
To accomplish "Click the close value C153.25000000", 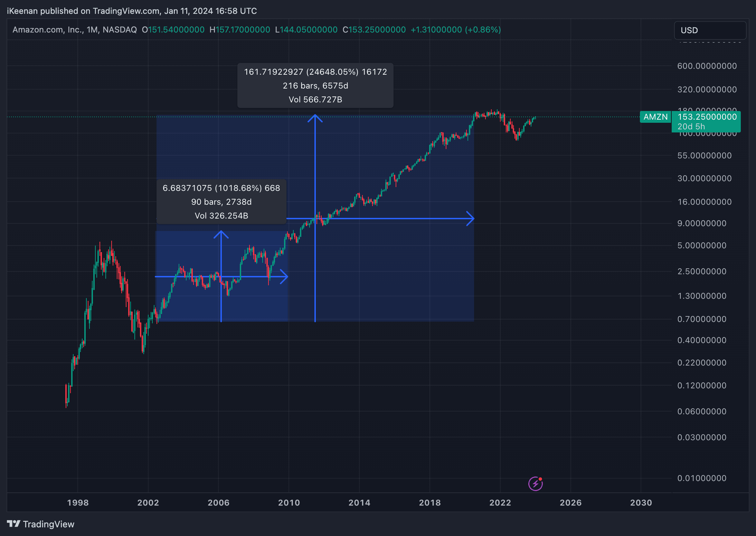I will (374, 30).
